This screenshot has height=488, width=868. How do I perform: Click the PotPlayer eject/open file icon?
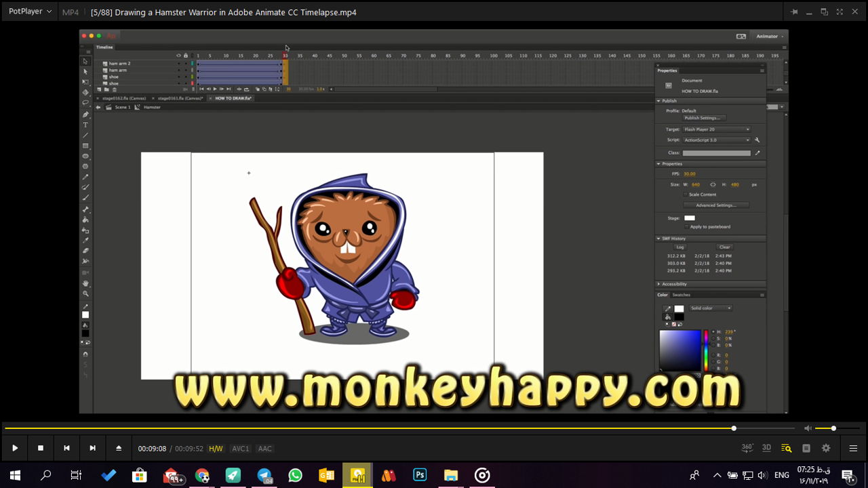coord(119,448)
